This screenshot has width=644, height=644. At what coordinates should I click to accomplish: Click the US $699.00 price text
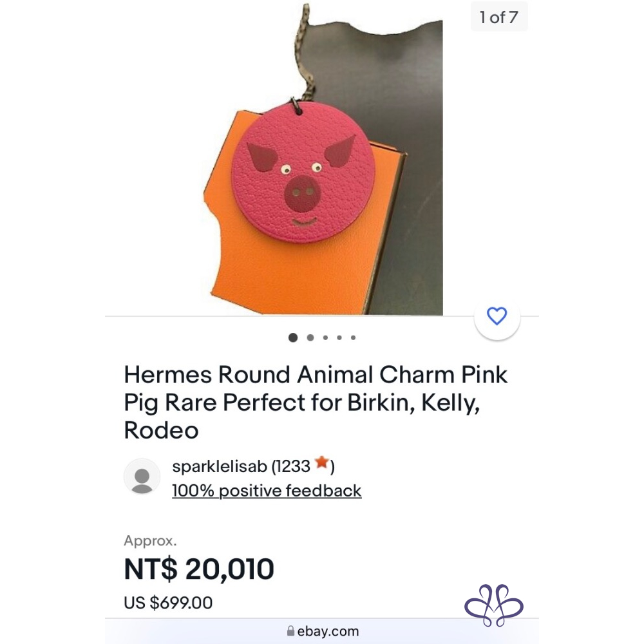[168, 603]
